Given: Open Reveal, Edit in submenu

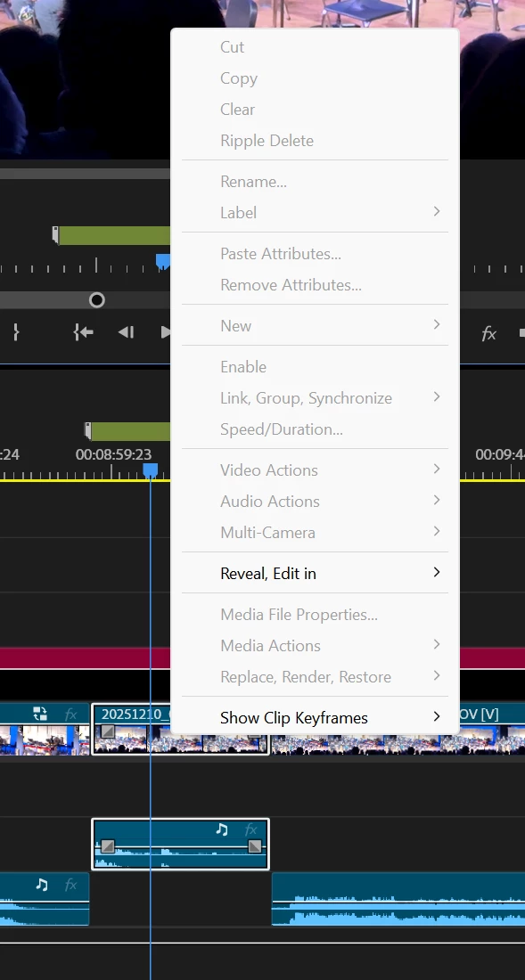Looking at the screenshot, I should point(315,573).
